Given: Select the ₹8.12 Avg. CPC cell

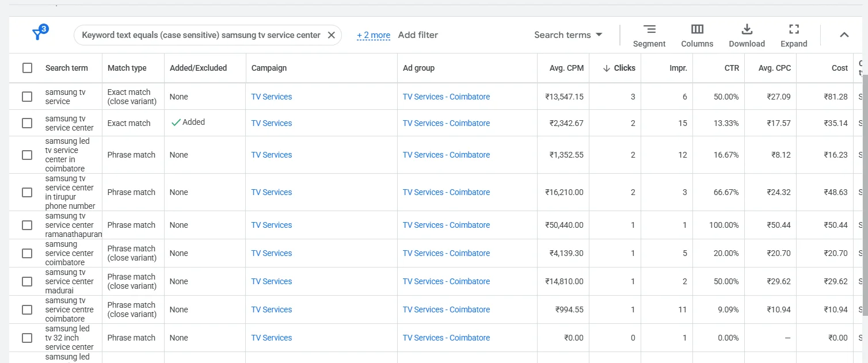Looking at the screenshot, I should pyautogui.click(x=781, y=155).
